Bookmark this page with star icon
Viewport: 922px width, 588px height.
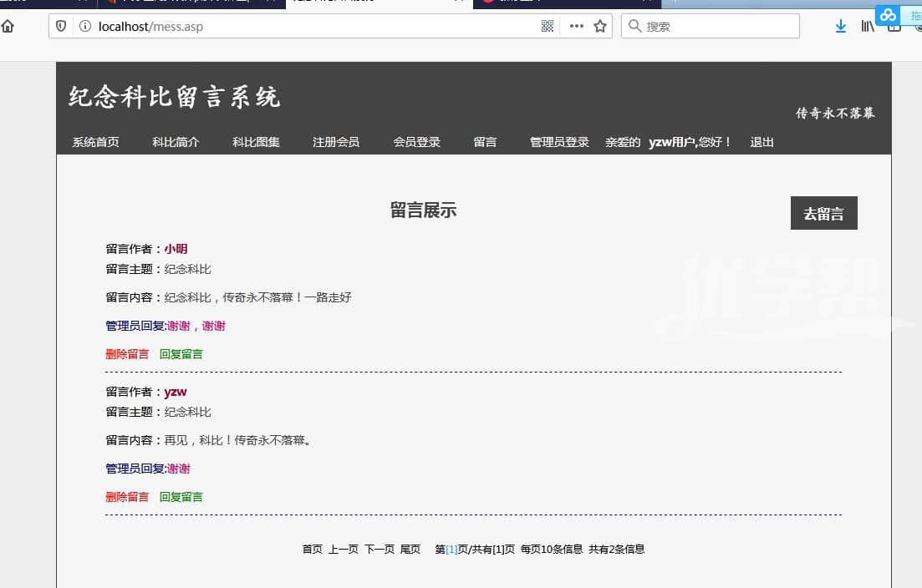coord(599,27)
